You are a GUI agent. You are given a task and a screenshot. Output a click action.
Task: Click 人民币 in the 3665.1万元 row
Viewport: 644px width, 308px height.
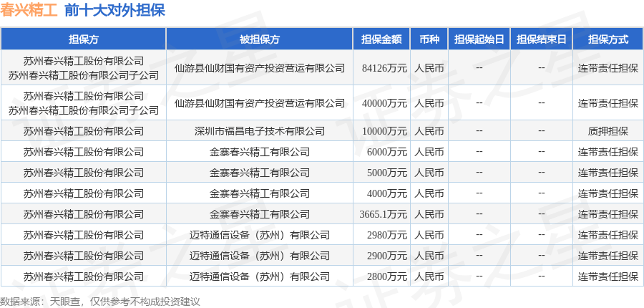(x=429, y=214)
